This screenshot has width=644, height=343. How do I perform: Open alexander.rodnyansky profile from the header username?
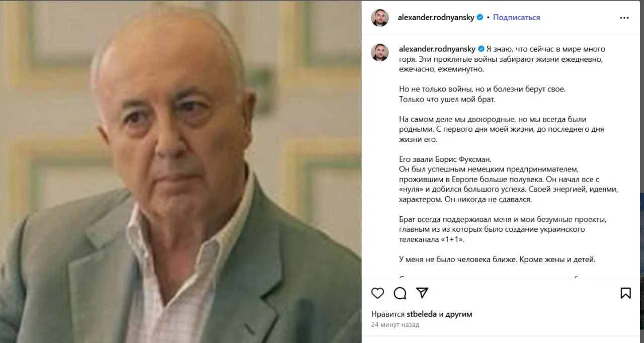pyautogui.click(x=437, y=17)
